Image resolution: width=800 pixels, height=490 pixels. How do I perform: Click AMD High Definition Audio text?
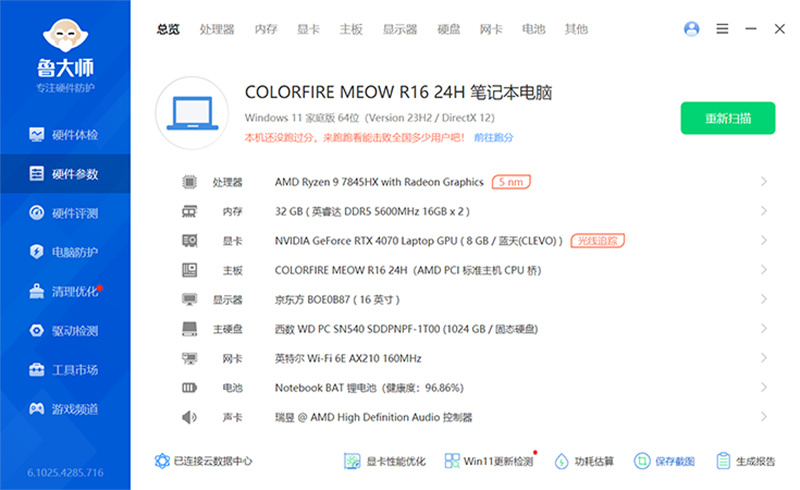pyautogui.click(x=373, y=418)
